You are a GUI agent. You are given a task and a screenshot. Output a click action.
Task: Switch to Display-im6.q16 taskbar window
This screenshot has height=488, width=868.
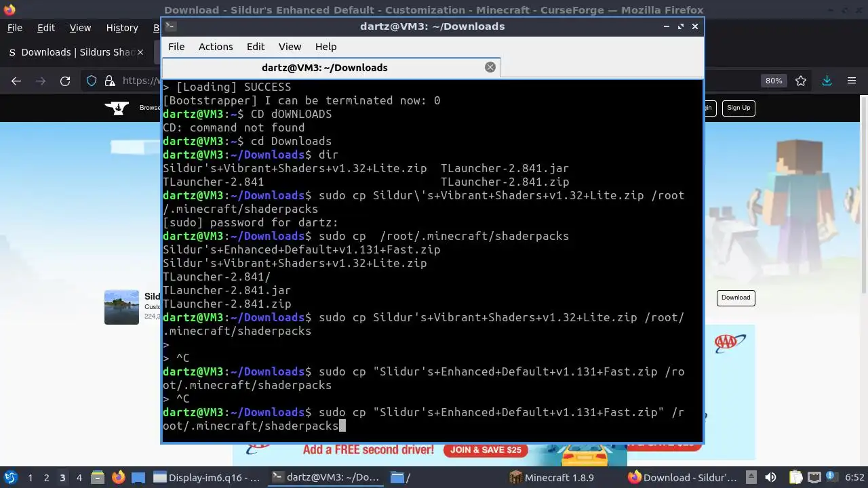(208, 477)
